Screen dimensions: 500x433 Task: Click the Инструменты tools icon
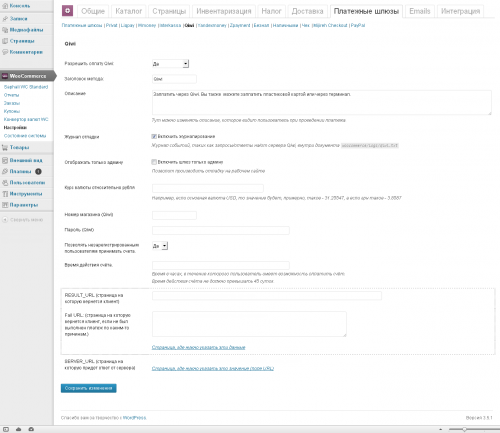5,194
